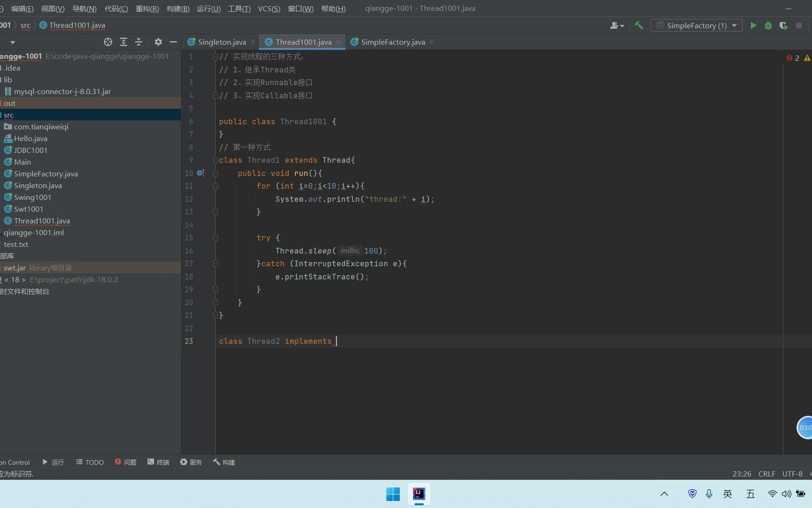The height and width of the screenshot is (508, 812).
Task: Open the Wi-Fi network tray icon
Action: pos(772,493)
